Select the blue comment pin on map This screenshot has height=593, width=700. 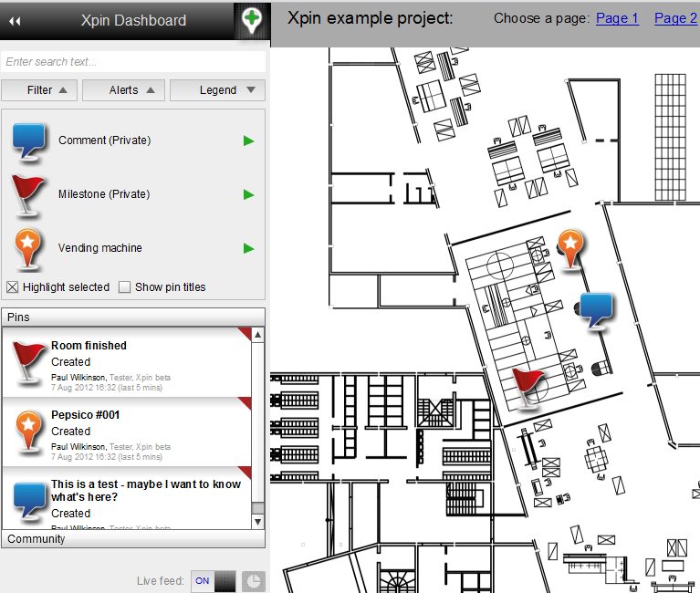coord(597,309)
